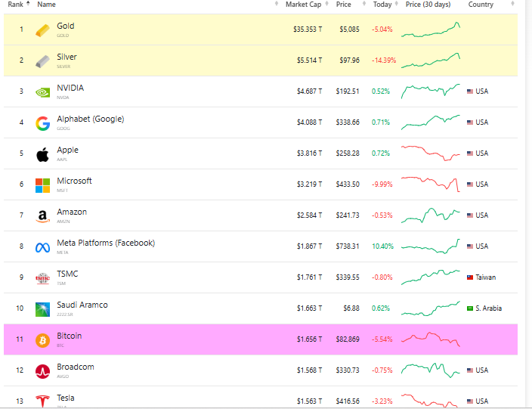Click the Bitcoin logo icon
The height and width of the screenshot is (409, 532).
pos(43,340)
